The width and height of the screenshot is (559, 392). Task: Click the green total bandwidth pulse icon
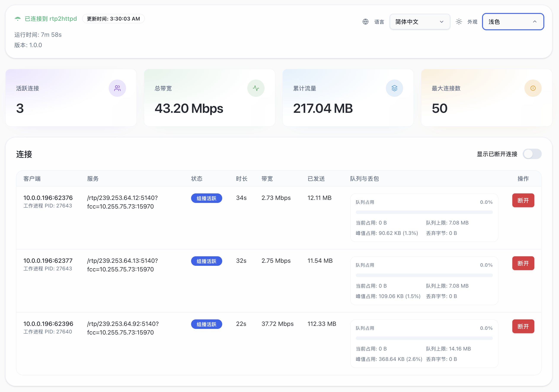(x=256, y=88)
